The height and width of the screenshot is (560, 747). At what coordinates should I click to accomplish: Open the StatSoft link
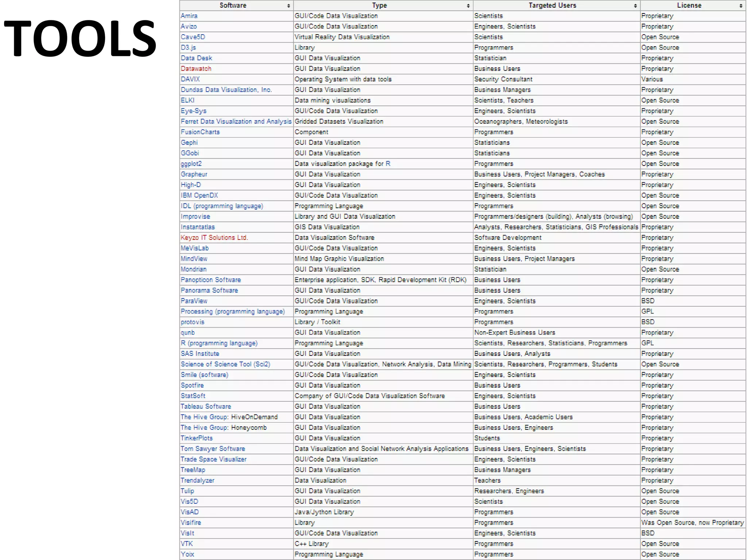tap(193, 397)
